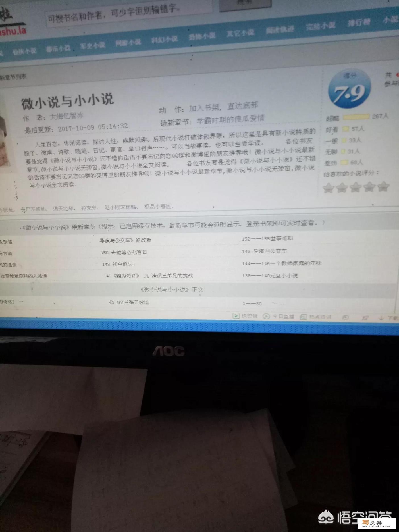Click the author name 大悔忆智冰
The image size is (399, 532).
66,116
